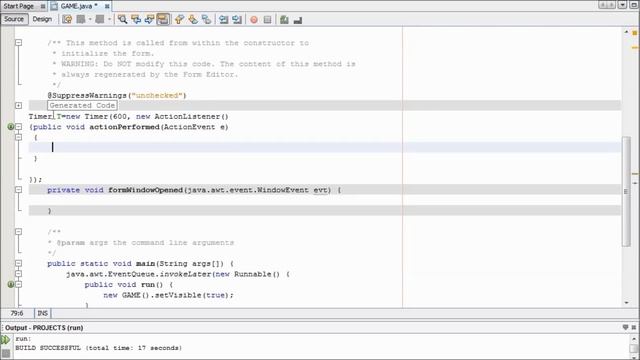The height and width of the screenshot is (360, 640).
Task: Collapse the main method fold
Action: pyautogui.click(x=18, y=263)
